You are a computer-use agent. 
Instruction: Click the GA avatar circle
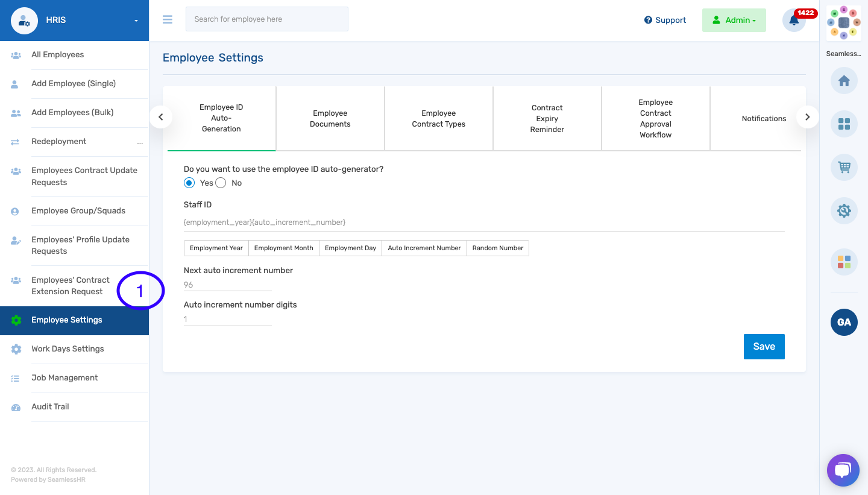click(x=843, y=322)
